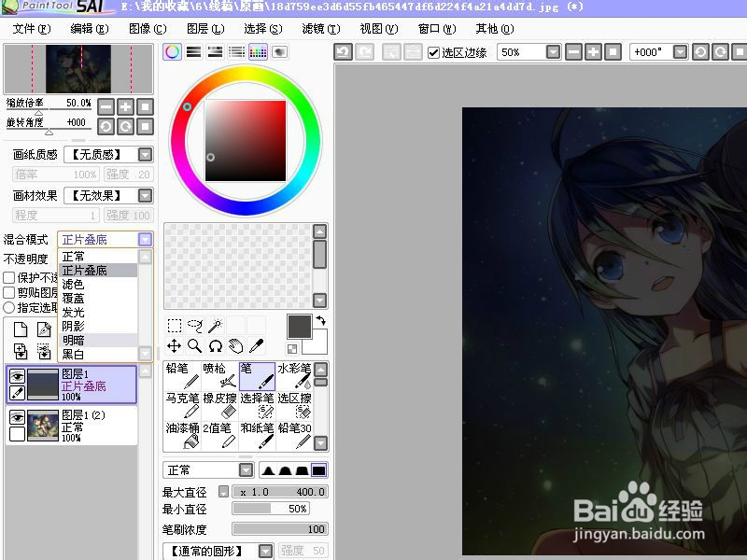Zoom in with navigator plus button
747x560 pixels.
coord(126,106)
